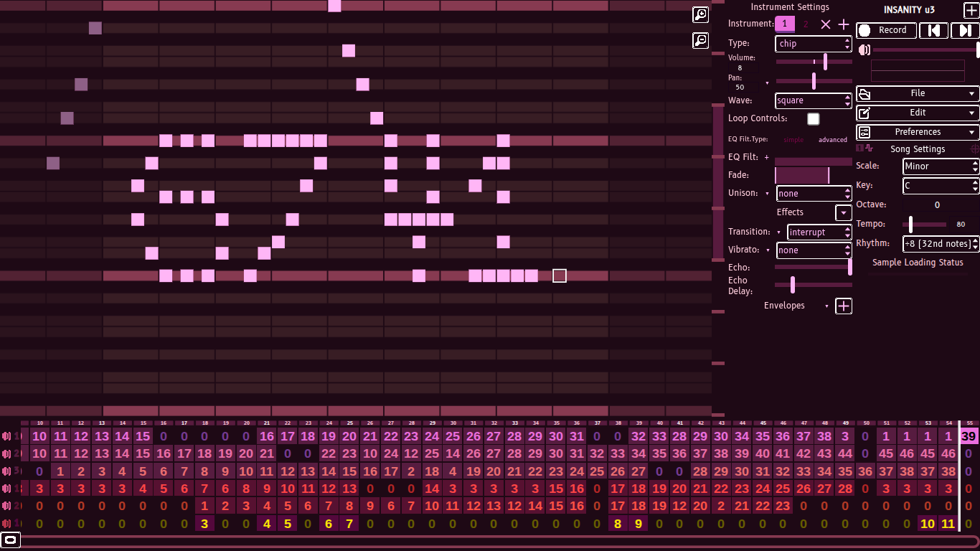Open the Scale dropdown set to Minor
The height and width of the screenshot is (551, 980).
[x=939, y=166]
